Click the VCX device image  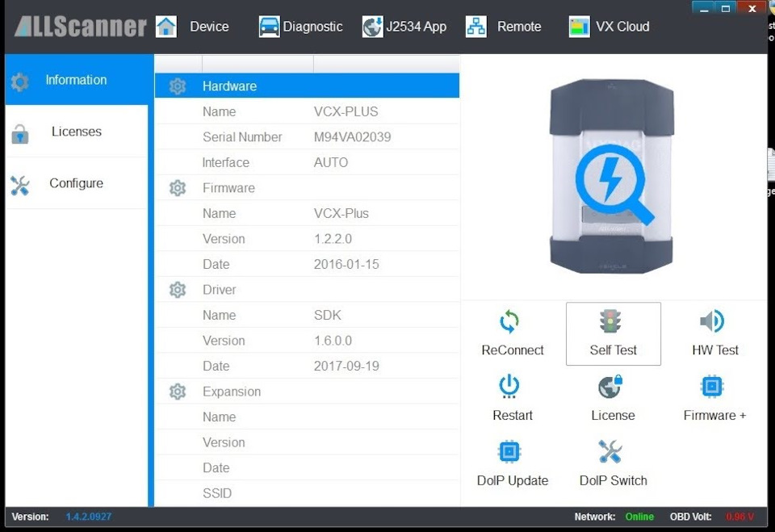point(611,176)
